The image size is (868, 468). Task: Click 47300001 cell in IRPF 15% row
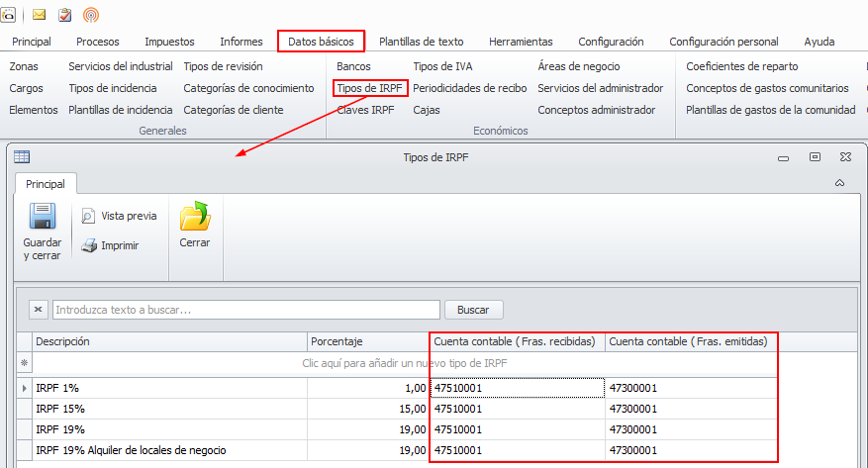[691, 409]
